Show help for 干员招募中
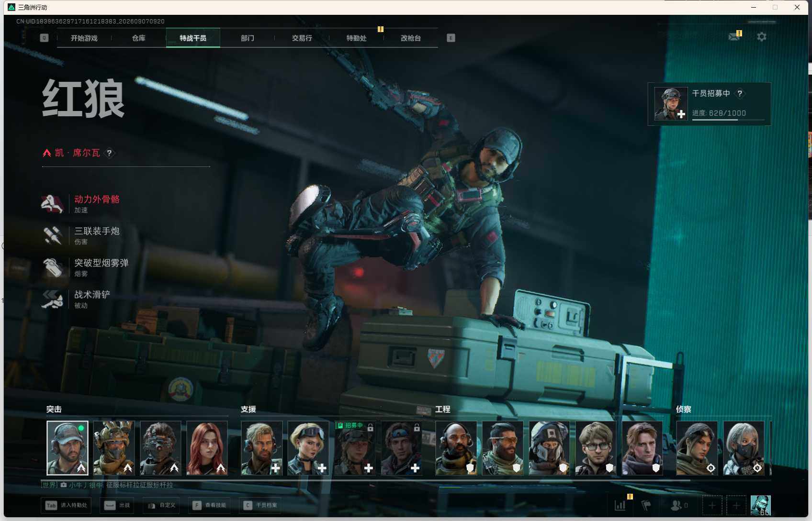This screenshot has height=521, width=812. pos(740,93)
